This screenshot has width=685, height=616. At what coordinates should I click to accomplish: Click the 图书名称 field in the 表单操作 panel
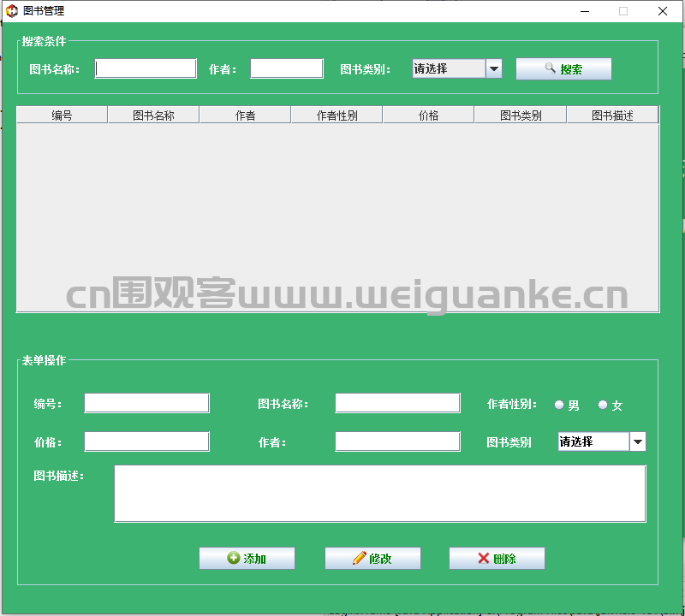pyautogui.click(x=397, y=403)
